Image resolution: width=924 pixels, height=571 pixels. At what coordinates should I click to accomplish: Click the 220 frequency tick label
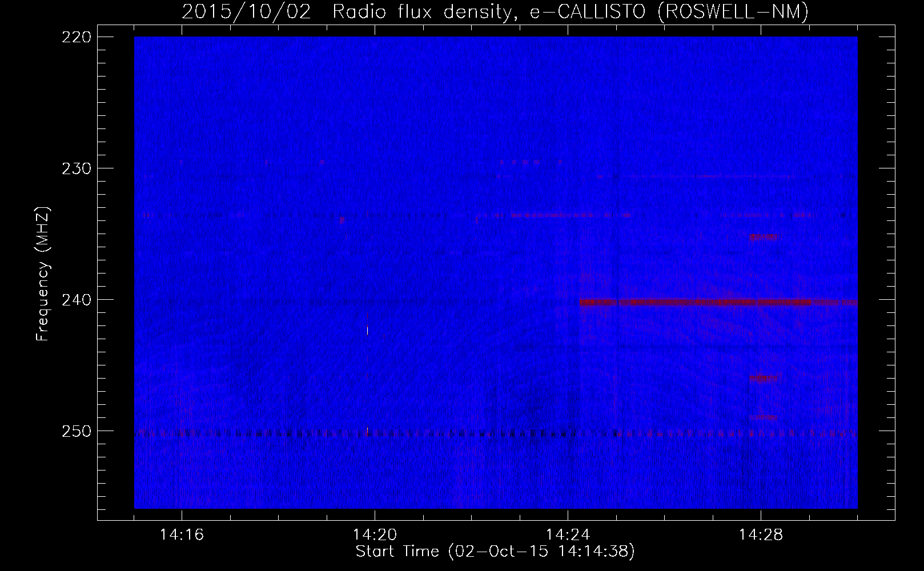pos(75,37)
